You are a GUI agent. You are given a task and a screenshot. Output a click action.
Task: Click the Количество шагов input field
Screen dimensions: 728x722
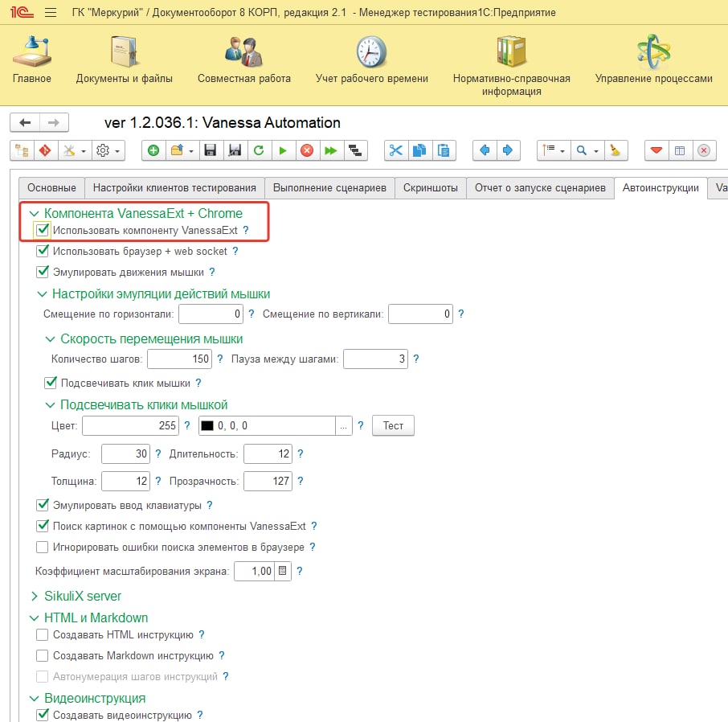[x=180, y=359]
